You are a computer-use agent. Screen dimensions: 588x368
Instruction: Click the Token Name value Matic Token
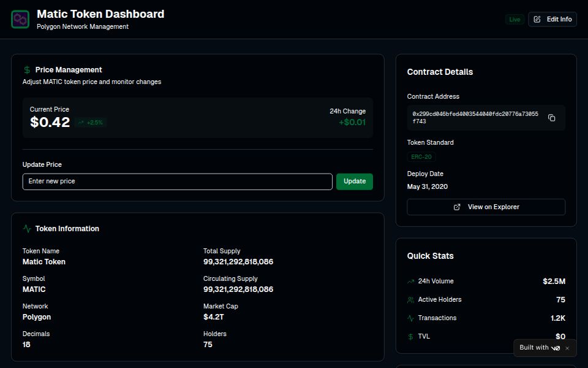[x=44, y=262]
